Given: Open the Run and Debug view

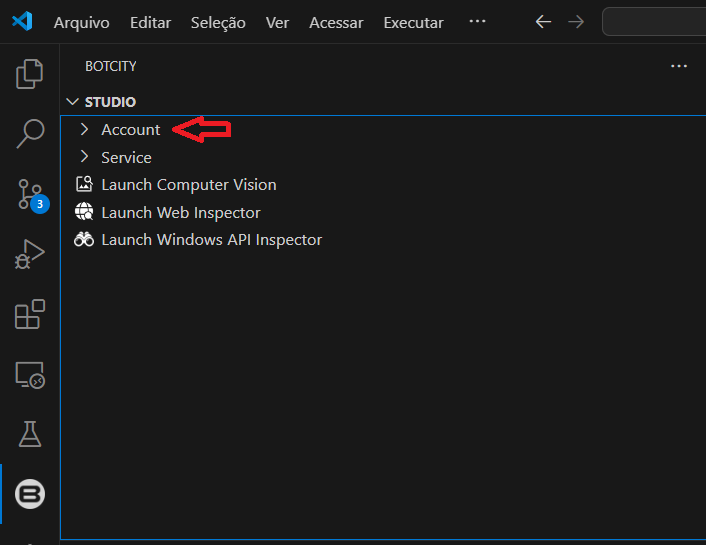Looking at the screenshot, I should 30,254.
